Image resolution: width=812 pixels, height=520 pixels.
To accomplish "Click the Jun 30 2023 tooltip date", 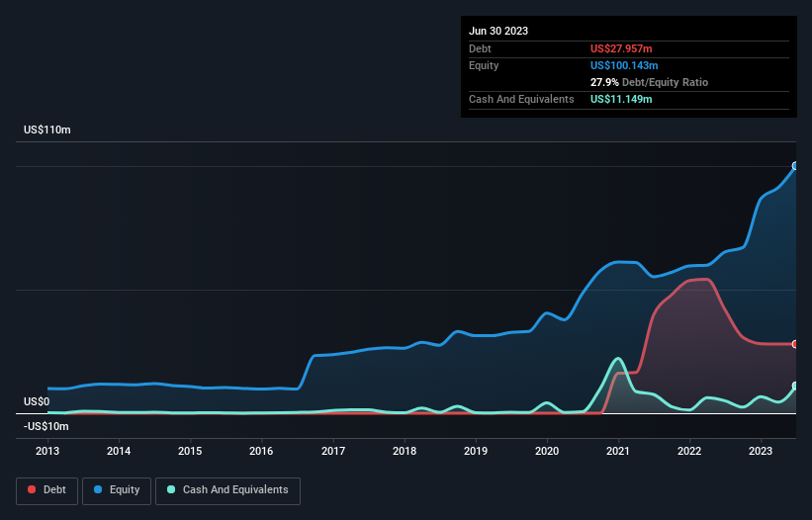I will point(498,31).
